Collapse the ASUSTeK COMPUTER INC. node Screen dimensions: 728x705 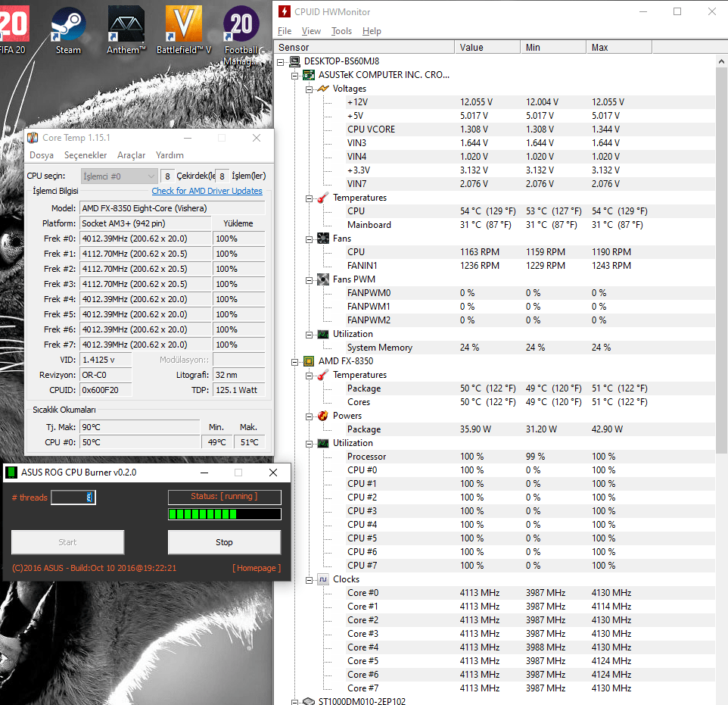[x=294, y=76]
